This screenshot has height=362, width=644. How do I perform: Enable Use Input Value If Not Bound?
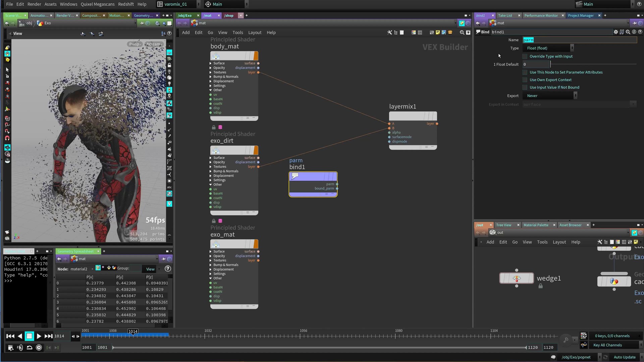pyautogui.click(x=525, y=87)
